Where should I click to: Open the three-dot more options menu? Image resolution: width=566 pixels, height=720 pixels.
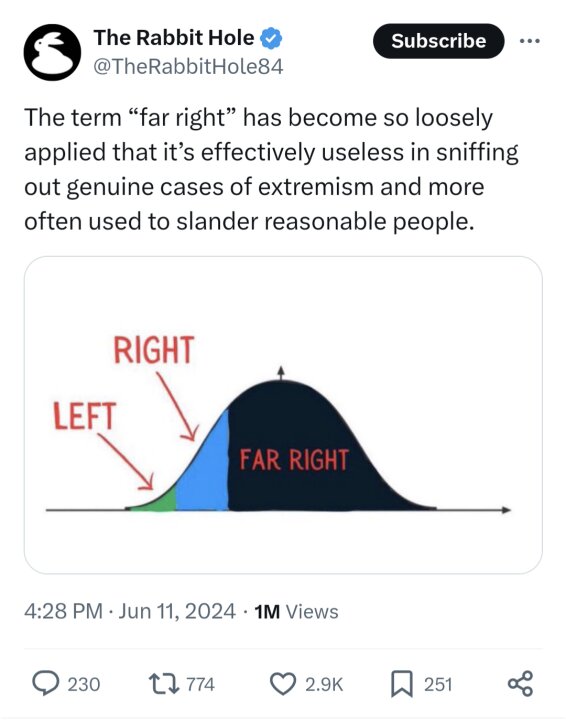[530, 41]
